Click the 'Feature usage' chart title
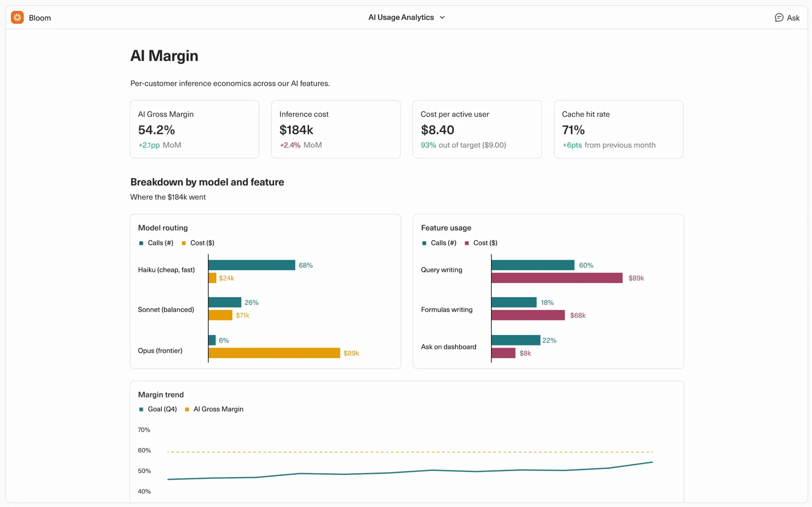The image size is (812, 507). pos(446,228)
